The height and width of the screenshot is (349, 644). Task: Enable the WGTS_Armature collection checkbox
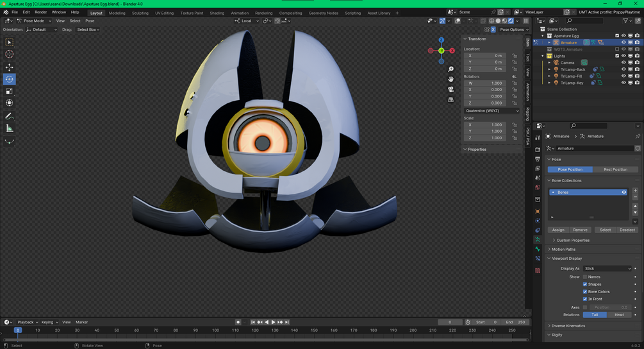pyautogui.click(x=617, y=49)
